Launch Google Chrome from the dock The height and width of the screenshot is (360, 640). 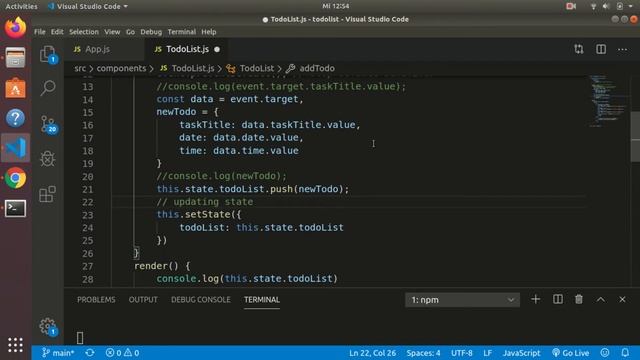pyautogui.click(x=16, y=178)
